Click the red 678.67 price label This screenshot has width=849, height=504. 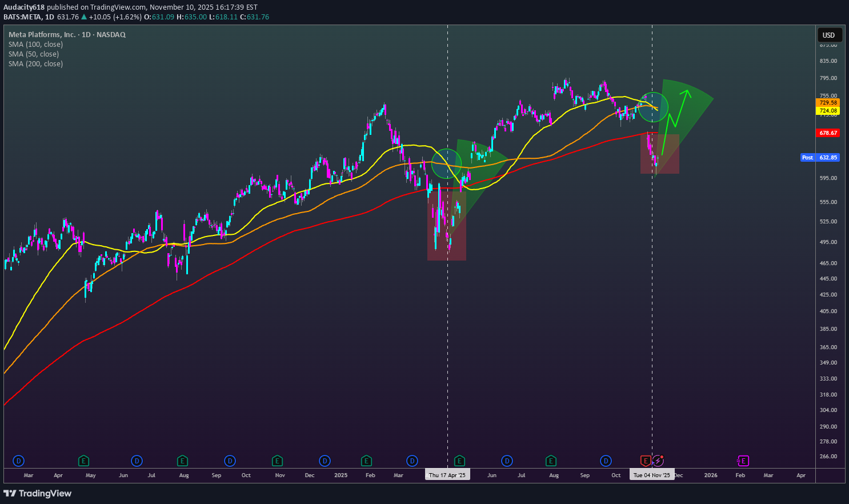point(828,133)
